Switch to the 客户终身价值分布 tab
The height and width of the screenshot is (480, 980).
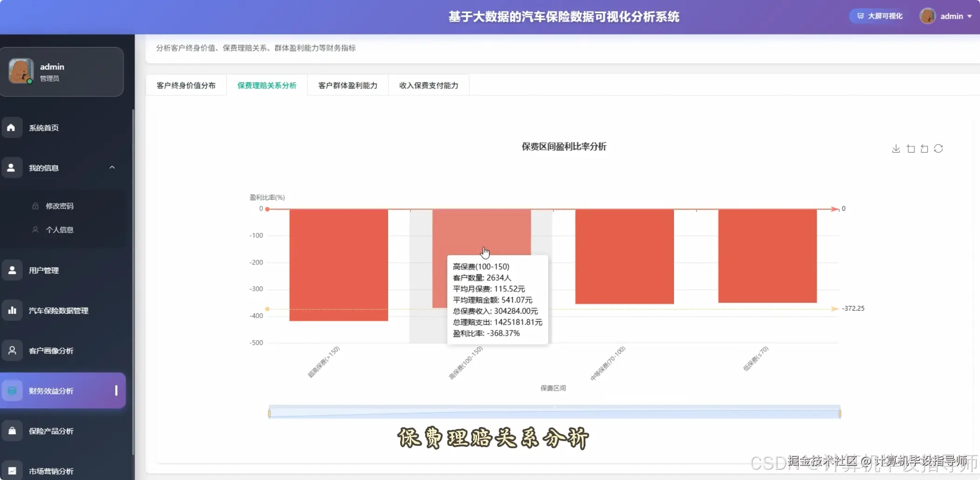tap(185, 85)
